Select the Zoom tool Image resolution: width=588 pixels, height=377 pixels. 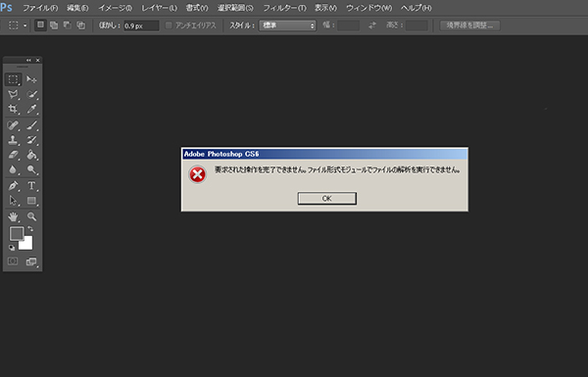tap(31, 216)
